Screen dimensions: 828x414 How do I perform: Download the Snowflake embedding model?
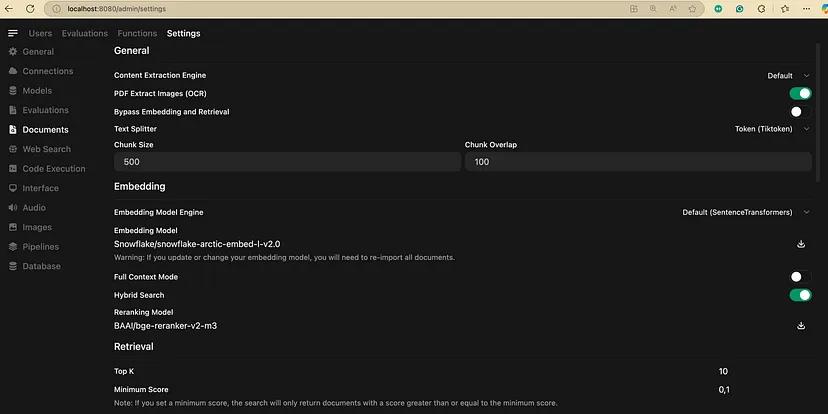(x=801, y=244)
